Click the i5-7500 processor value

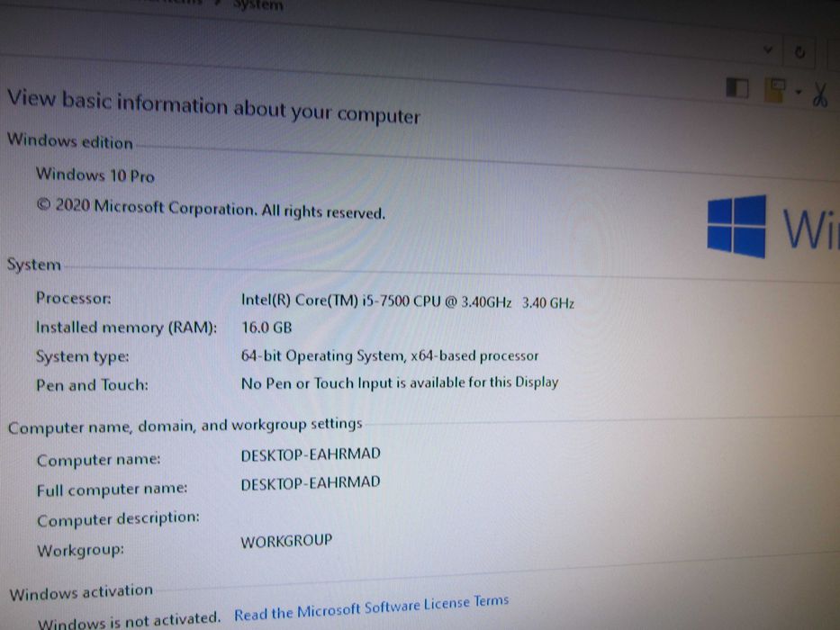point(407,301)
